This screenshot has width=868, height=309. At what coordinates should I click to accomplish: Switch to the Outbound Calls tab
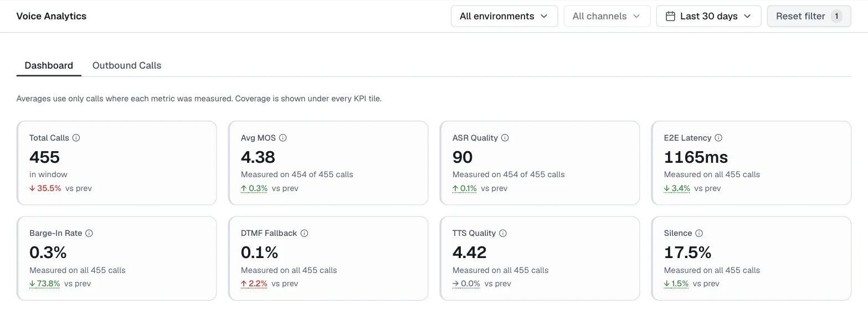pyautogui.click(x=127, y=65)
